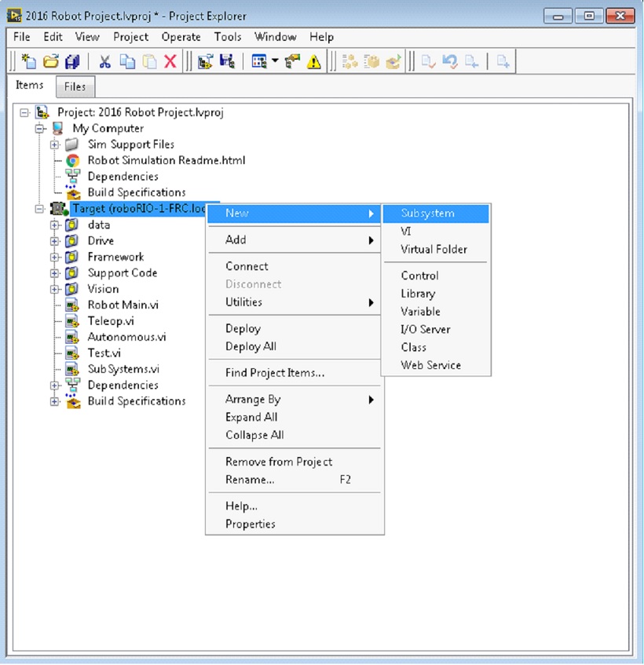The image size is (644, 665).
Task: Click Deploy All in the context menu
Action: tap(251, 346)
